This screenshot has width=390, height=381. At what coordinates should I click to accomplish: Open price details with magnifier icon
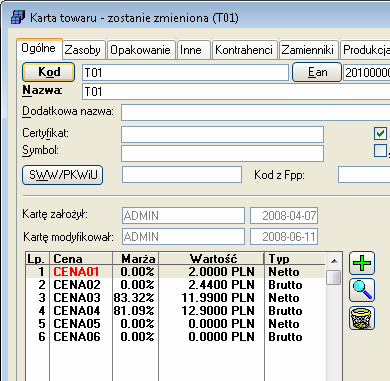click(362, 290)
